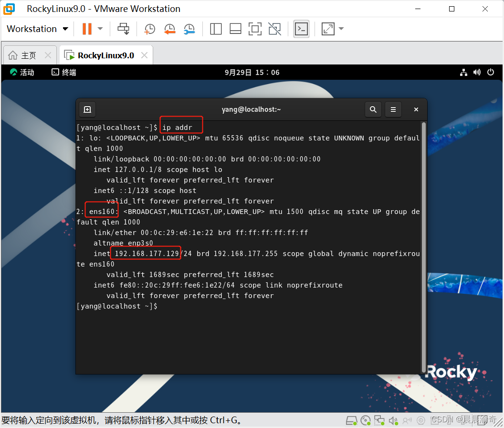Send Ctrl+Alt+Del to the virtual machine

(x=124, y=29)
